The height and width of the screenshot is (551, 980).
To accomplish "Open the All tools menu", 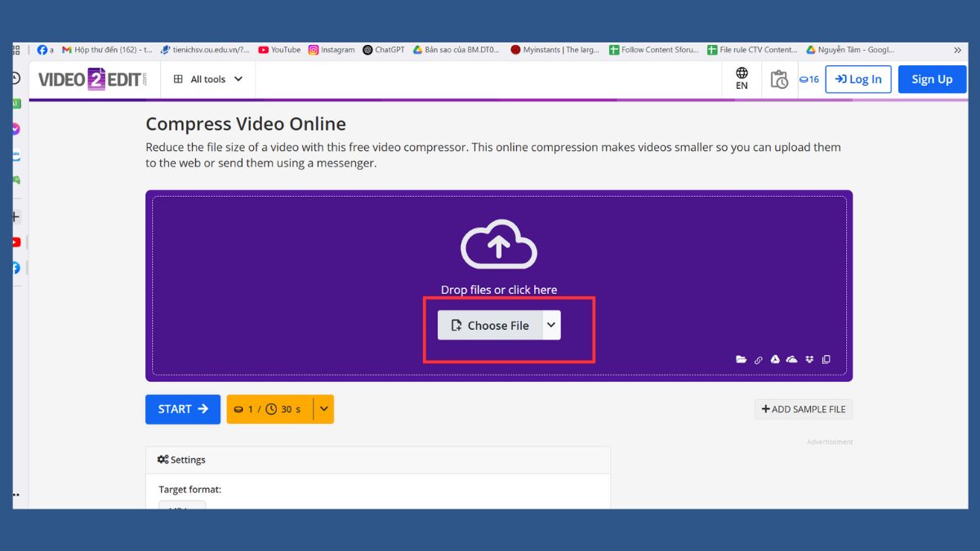I will (x=208, y=79).
